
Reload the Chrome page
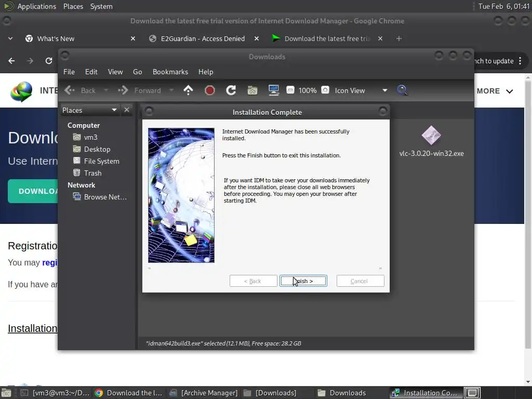pos(49,61)
